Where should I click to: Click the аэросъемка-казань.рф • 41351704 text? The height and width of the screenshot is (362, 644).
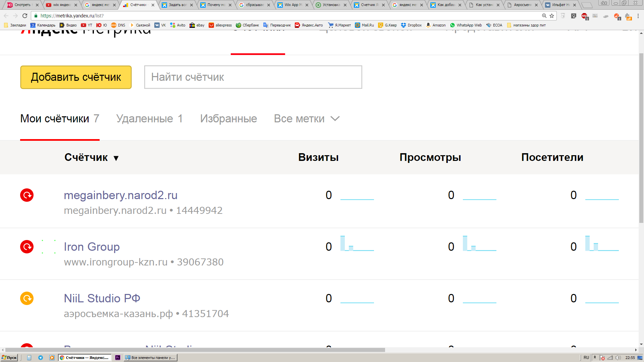click(x=146, y=314)
